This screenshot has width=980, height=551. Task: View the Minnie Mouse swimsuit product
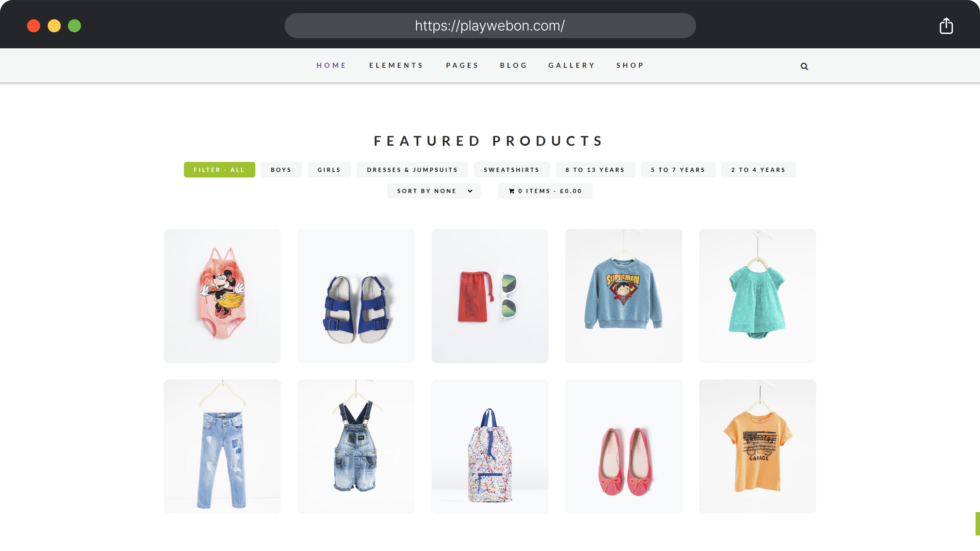click(x=222, y=296)
